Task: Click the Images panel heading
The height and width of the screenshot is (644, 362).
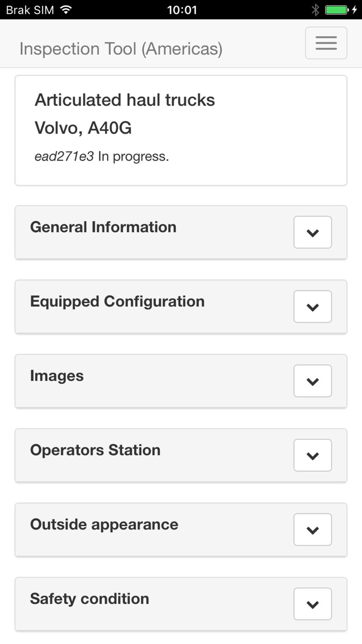Action: (x=57, y=376)
